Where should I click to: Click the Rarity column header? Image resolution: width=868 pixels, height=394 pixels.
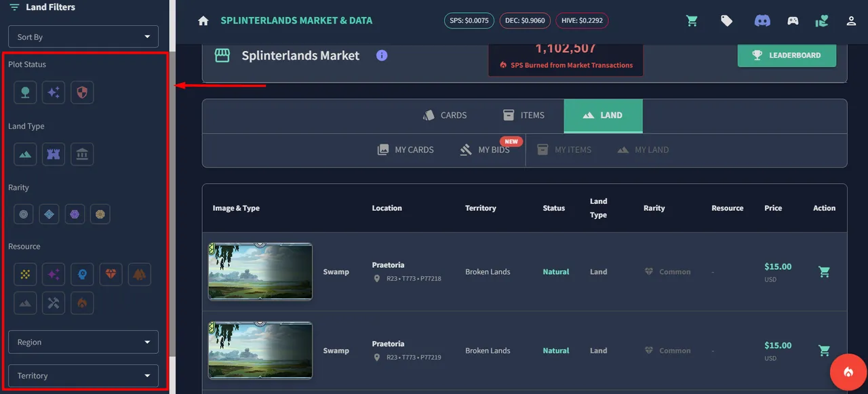click(x=654, y=208)
